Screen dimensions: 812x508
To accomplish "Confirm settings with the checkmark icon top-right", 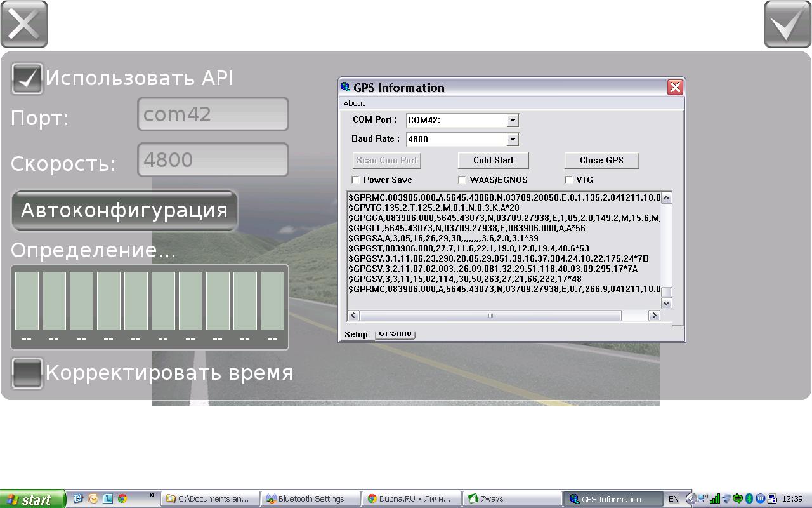I will tap(787, 24).
